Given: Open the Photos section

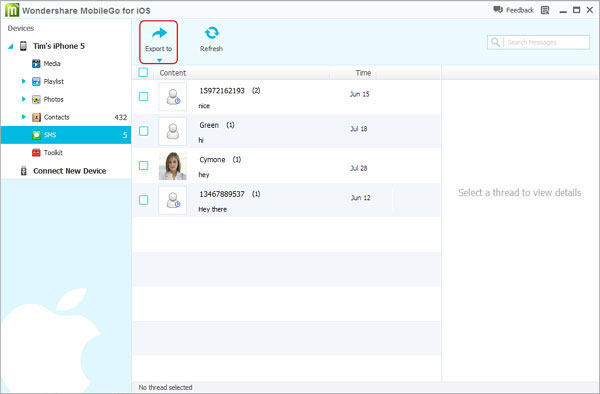Looking at the screenshot, I should coord(53,99).
